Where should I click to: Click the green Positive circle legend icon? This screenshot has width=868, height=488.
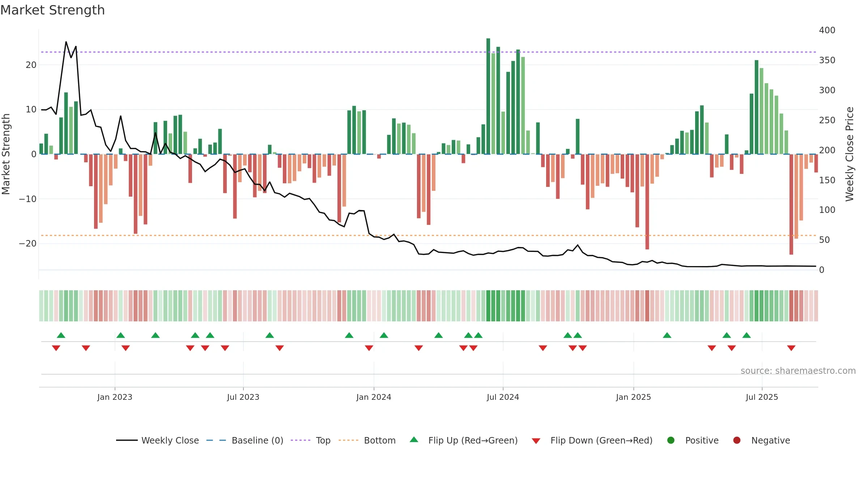coord(671,440)
